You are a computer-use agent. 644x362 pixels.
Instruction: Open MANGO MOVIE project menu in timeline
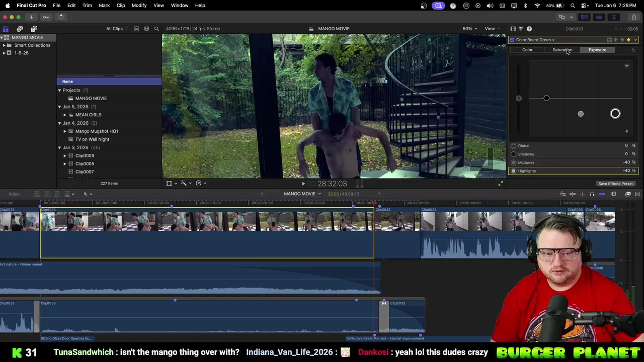(302, 194)
